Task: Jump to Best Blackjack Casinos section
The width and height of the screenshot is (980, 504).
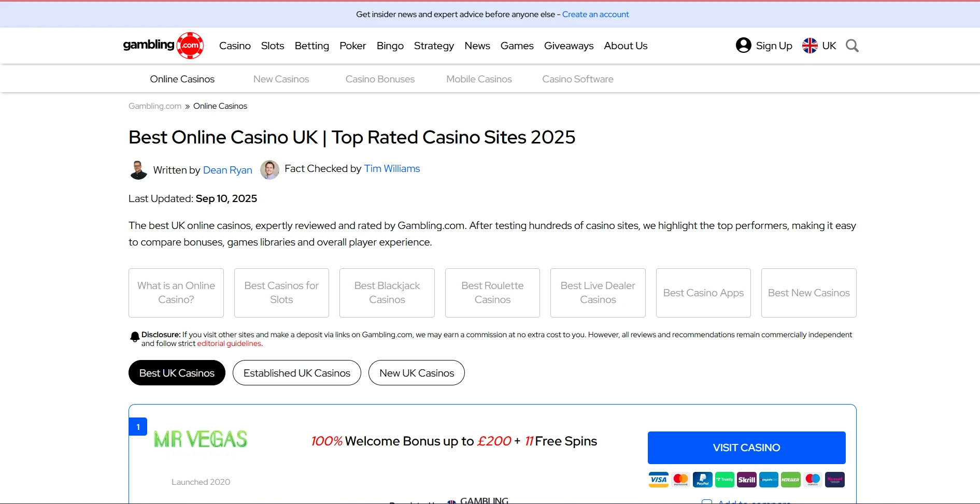Action: (387, 293)
